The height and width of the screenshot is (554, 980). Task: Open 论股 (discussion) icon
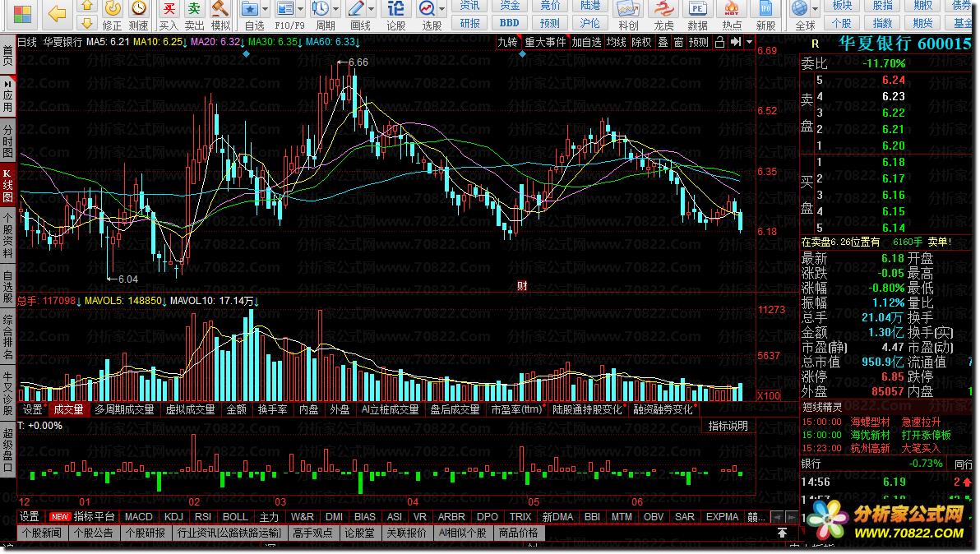395,9
